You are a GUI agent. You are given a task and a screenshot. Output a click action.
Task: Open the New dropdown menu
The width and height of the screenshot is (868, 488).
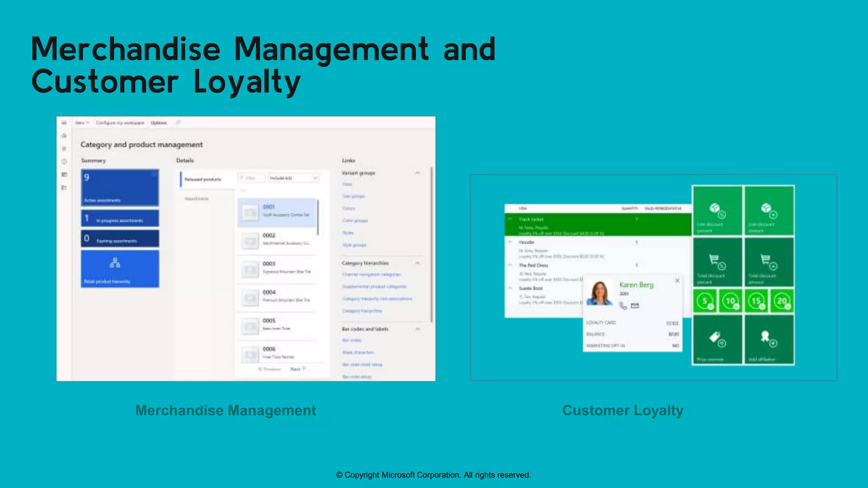[x=82, y=123]
